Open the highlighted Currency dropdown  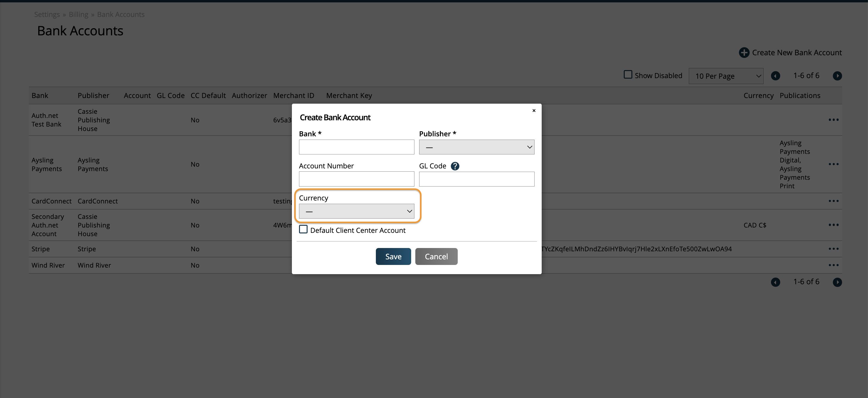point(357,211)
